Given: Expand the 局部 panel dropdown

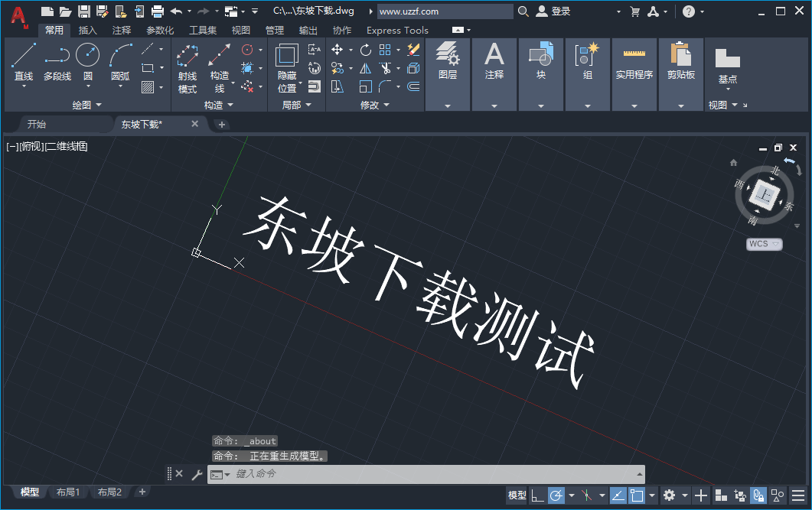Looking at the screenshot, I should pyautogui.click(x=296, y=105).
